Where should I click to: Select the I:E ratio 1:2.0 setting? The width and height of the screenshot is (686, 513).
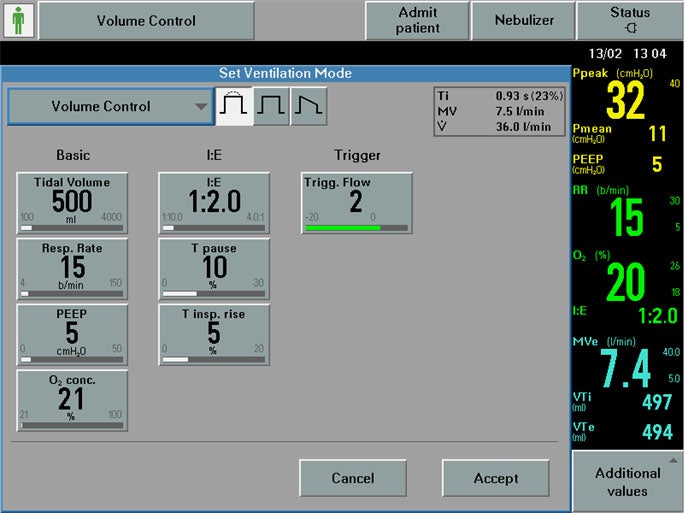tap(214, 203)
